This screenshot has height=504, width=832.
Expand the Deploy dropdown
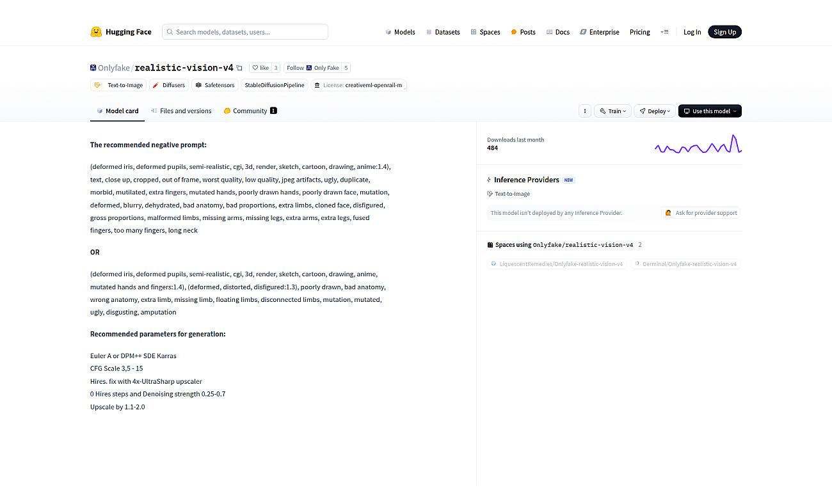[655, 111]
